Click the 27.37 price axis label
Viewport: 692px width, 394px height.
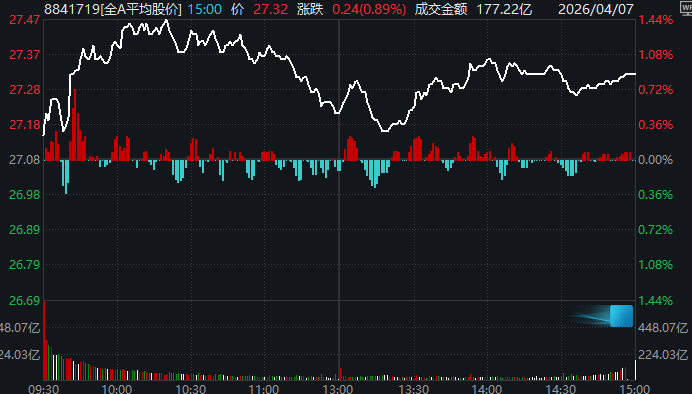point(25,55)
